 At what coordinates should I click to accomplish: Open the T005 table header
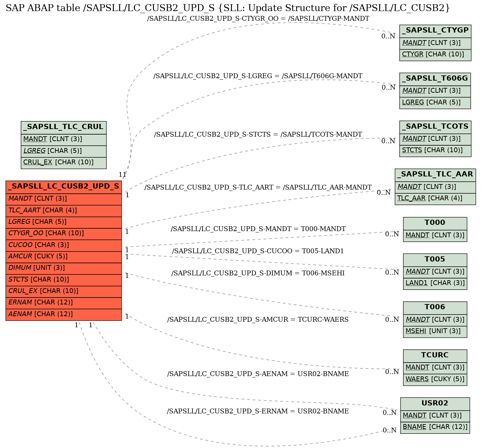pyautogui.click(x=435, y=260)
